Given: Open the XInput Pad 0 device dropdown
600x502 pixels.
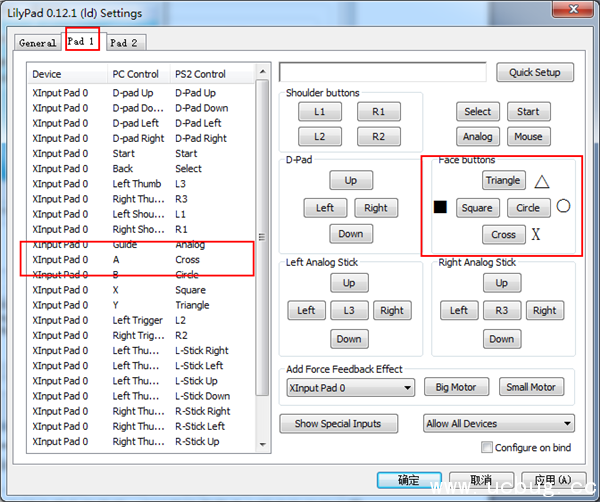Looking at the screenshot, I should click(351, 388).
